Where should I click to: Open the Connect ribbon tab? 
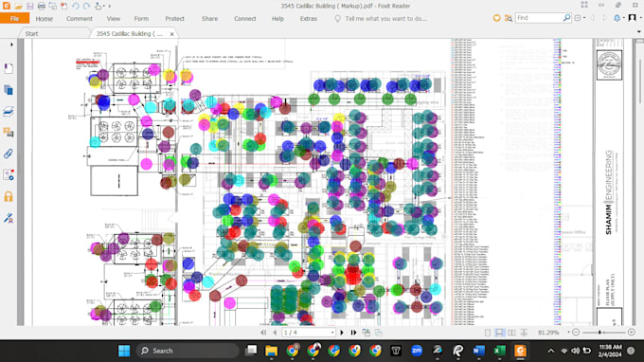pyautogui.click(x=244, y=19)
